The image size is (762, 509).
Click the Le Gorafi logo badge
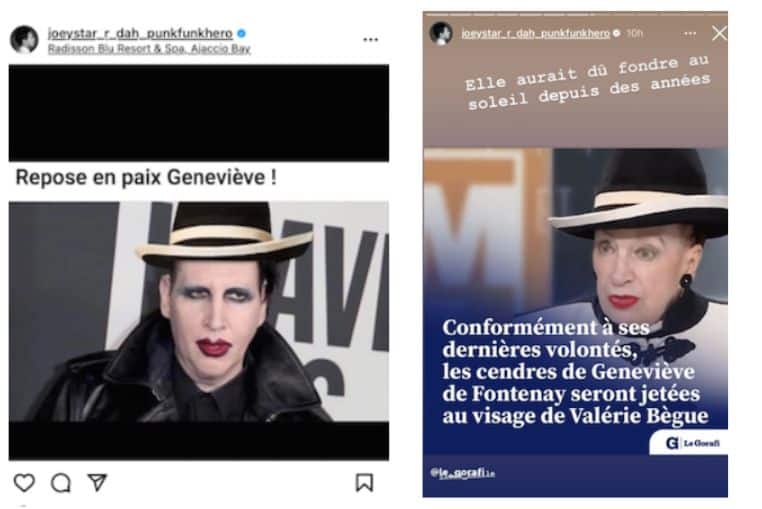pyautogui.click(x=688, y=442)
